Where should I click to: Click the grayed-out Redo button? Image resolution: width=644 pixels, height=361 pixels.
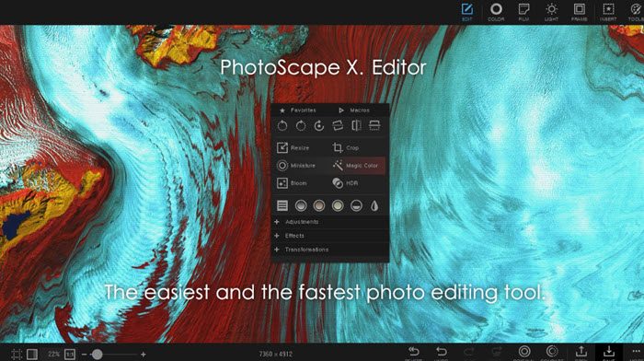[469, 353]
